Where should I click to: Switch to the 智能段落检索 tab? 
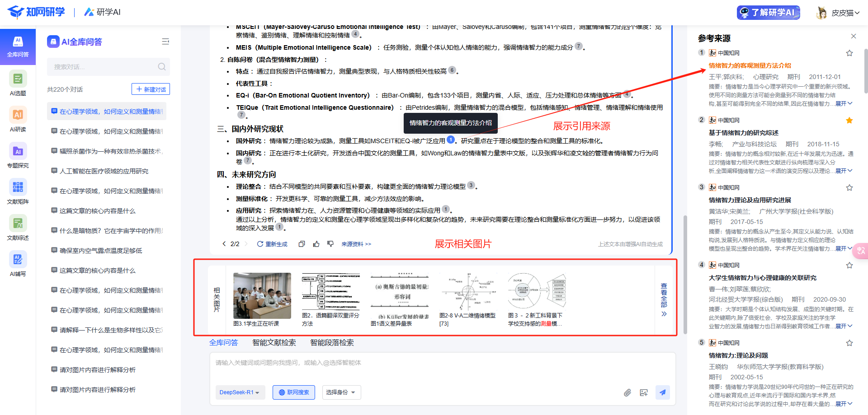pos(332,343)
